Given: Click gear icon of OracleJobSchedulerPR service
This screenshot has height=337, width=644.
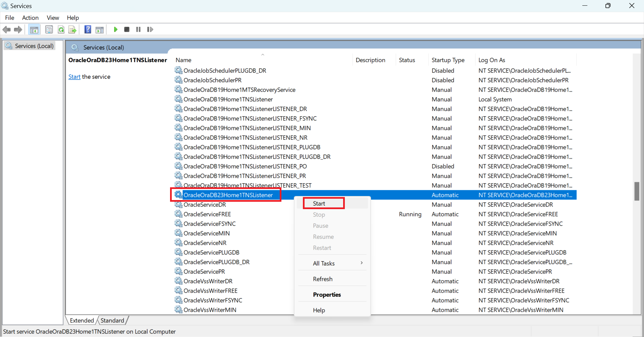Looking at the screenshot, I should pyautogui.click(x=178, y=80).
